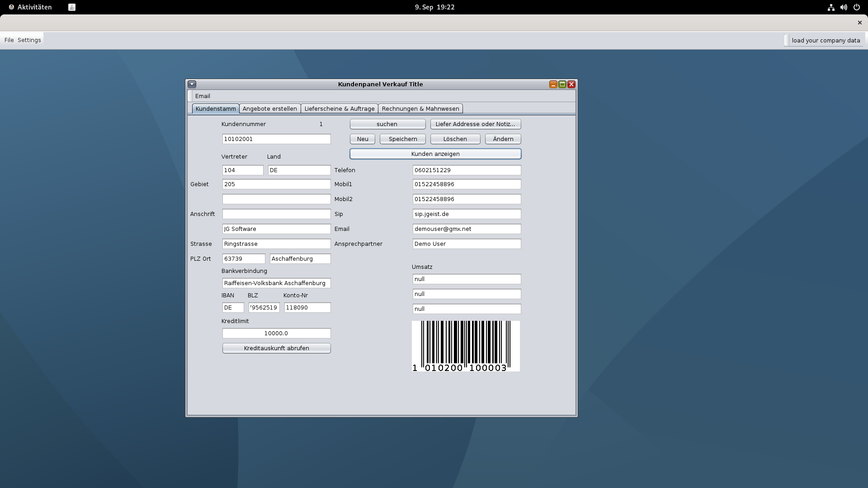Click the Kreditlimit input field
868x488 pixels.
pos(276,333)
